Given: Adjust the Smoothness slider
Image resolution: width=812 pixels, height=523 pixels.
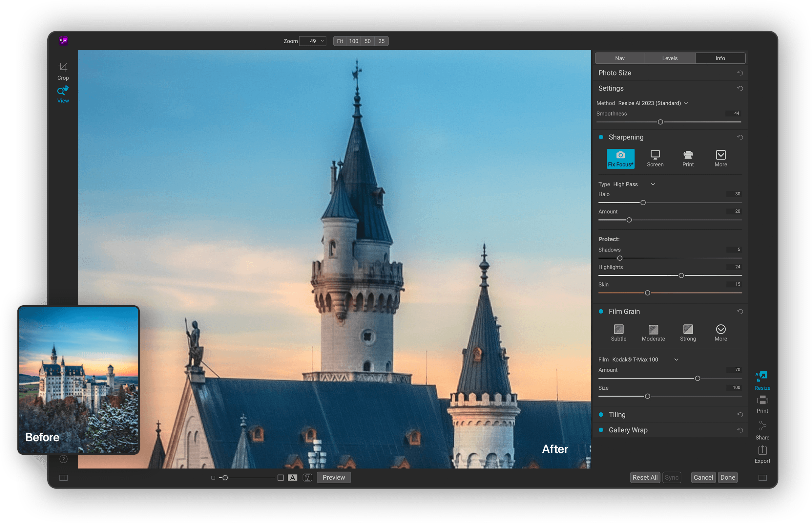Looking at the screenshot, I should coord(660,121).
